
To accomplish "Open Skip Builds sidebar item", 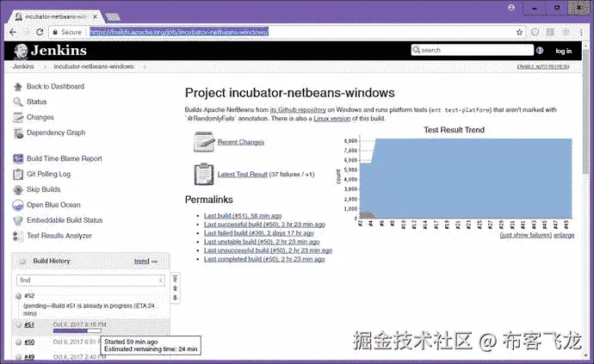I will pos(44,189).
